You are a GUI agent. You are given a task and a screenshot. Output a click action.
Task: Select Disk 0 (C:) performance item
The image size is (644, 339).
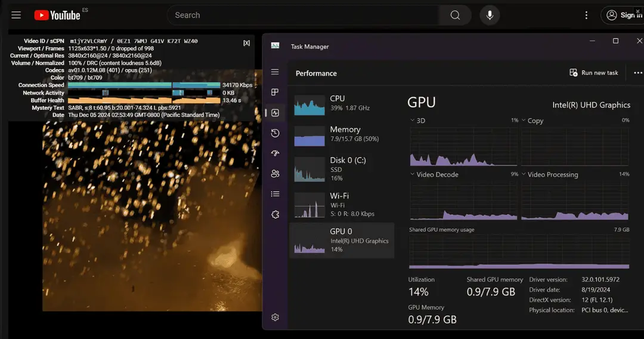[x=342, y=169]
